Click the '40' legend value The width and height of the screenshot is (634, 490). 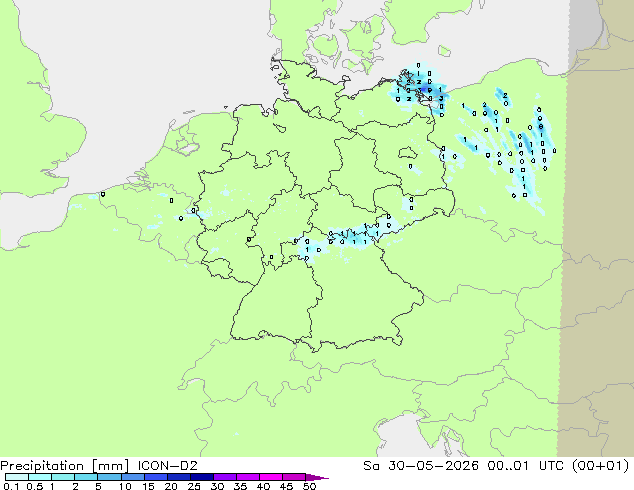tap(263, 486)
